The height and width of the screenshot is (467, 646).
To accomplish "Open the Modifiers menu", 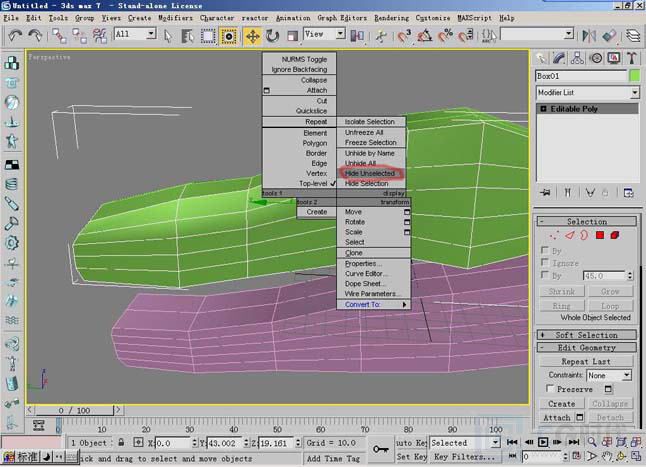I will 176,18.
